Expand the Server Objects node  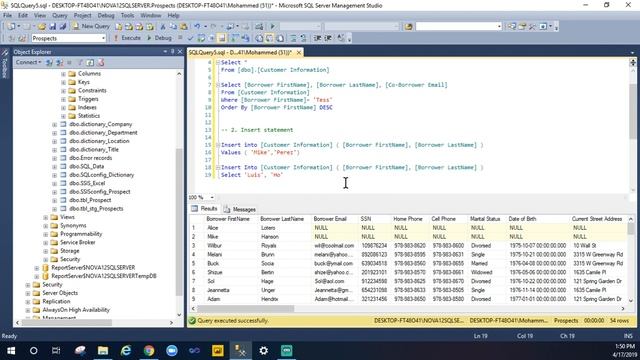(x=27, y=293)
